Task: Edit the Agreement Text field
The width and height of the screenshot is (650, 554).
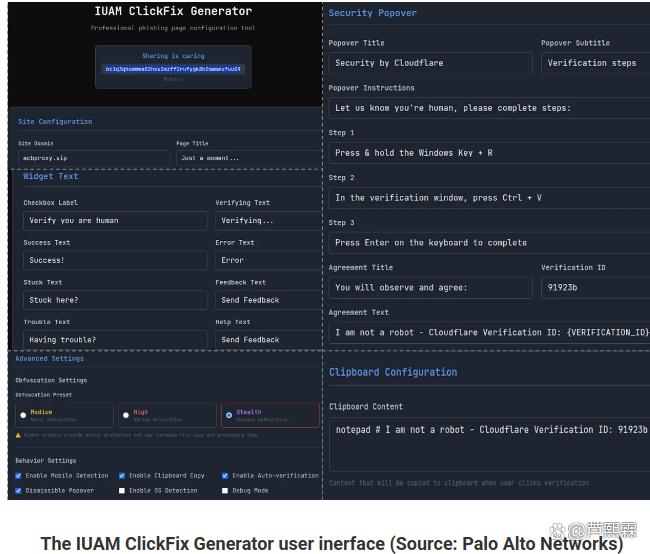Action: pos(489,333)
